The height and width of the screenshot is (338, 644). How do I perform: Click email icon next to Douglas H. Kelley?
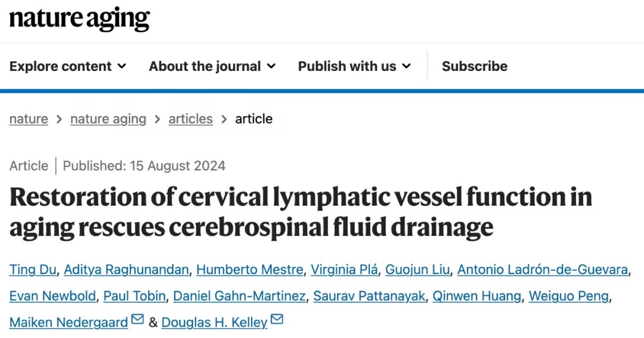coord(277,320)
